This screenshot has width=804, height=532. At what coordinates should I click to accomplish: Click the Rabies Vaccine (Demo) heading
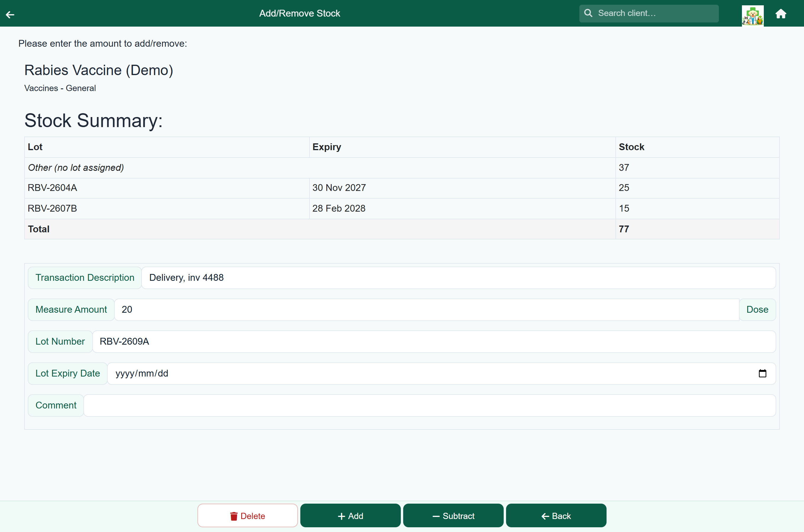point(99,70)
